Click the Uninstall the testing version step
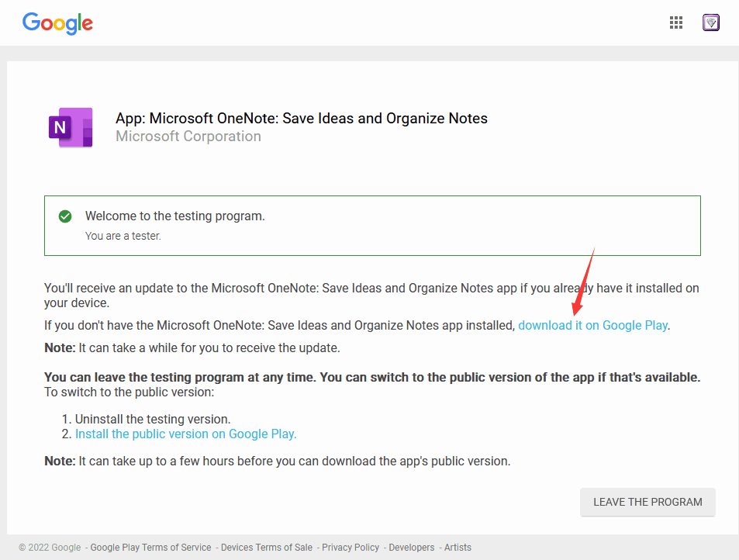 point(153,419)
